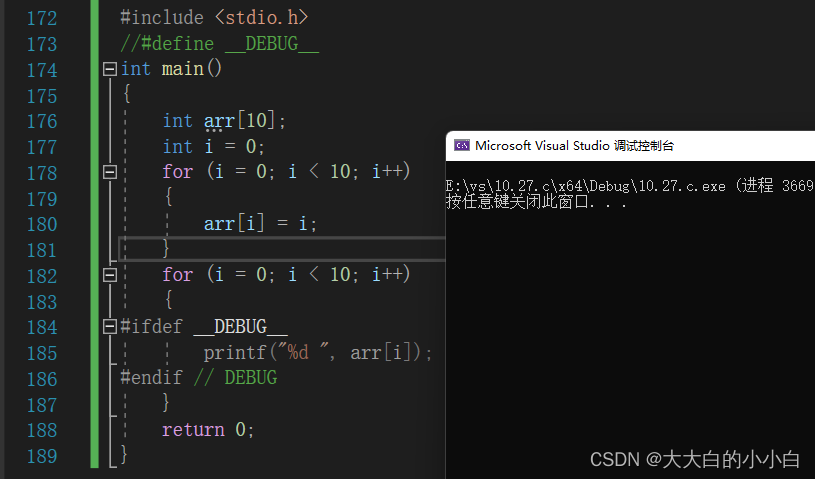Click line number 181
Screen dimensions: 815x479
click(42, 250)
